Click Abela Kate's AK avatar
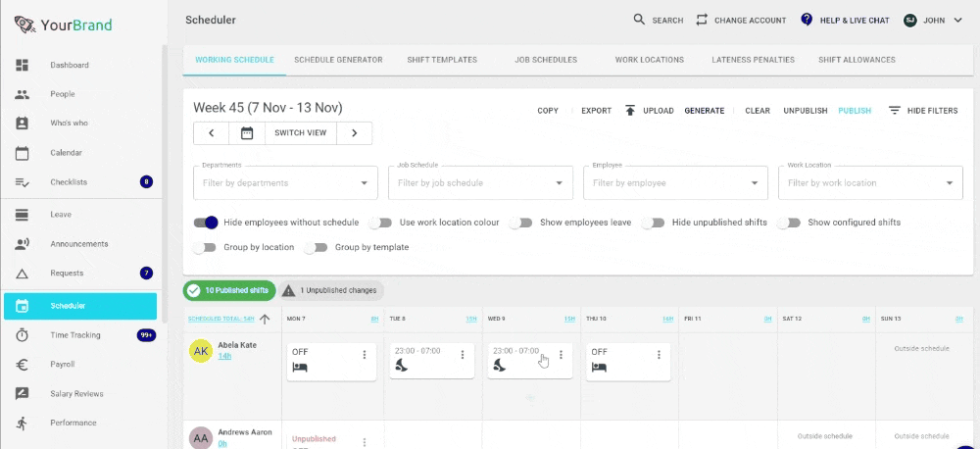The image size is (980, 449). [x=201, y=351]
